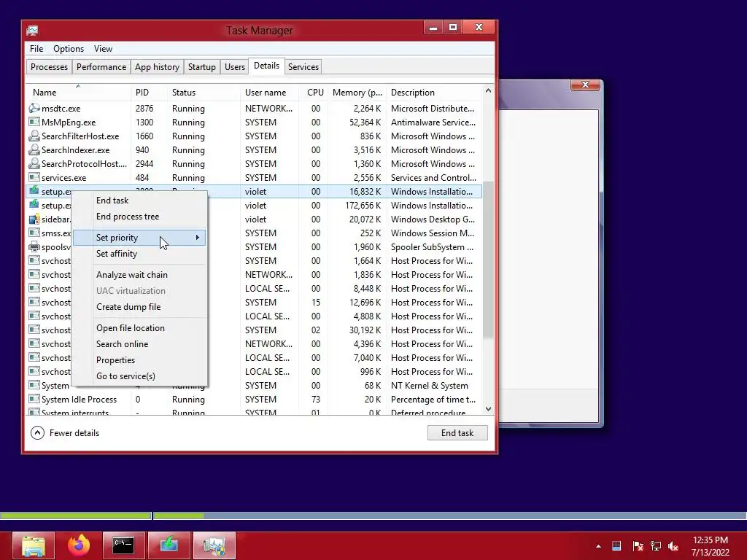Choose Open file location
This screenshot has width=747, height=560.
pos(130,328)
